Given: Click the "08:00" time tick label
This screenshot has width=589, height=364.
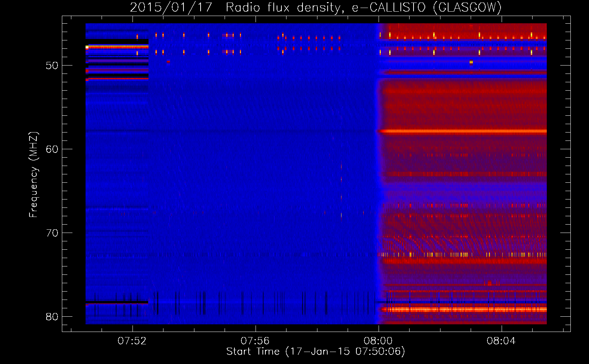Looking at the screenshot, I should [378, 341].
